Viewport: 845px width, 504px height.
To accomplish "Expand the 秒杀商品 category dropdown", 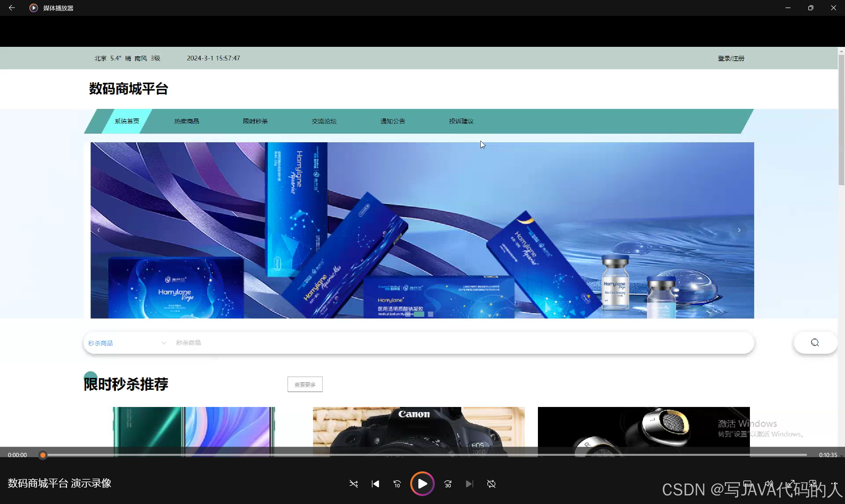I will click(x=126, y=343).
